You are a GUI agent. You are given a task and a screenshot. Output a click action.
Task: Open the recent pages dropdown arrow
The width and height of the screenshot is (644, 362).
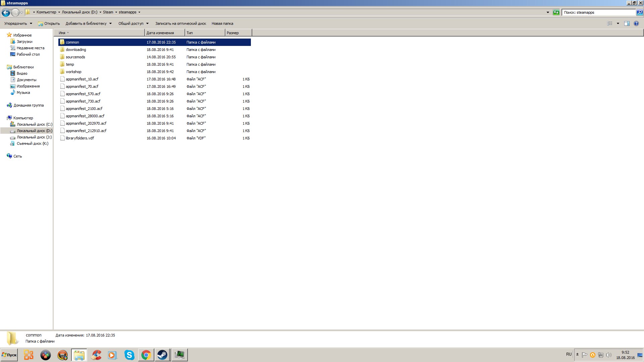click(22, 13)
